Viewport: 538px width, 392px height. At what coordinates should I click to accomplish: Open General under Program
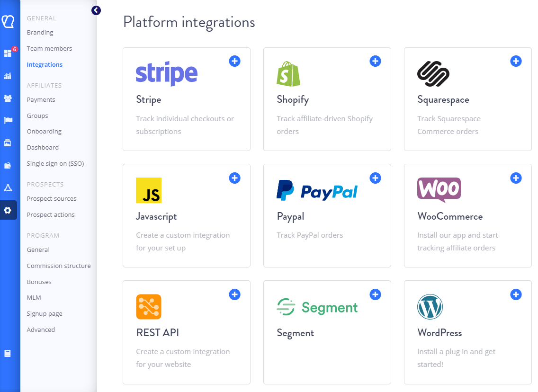(x=38, y=250)
